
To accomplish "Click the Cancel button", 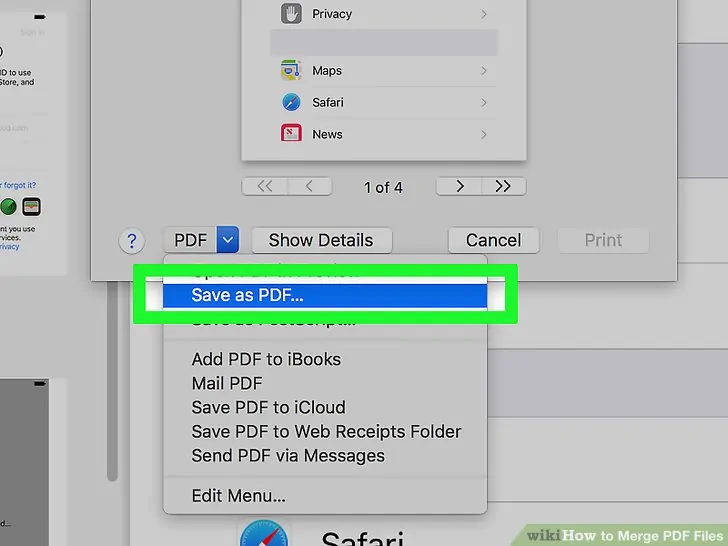I will coord(494,240).
